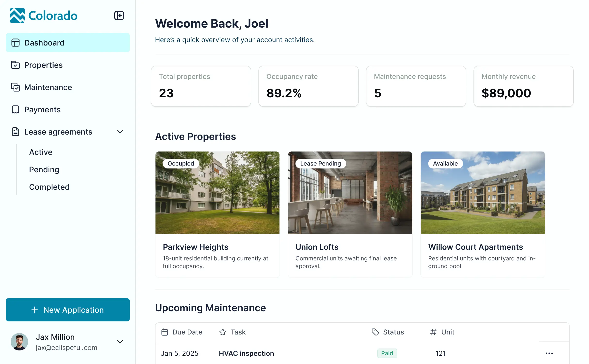This screenshot has height=364, width=589.
Task: Click the Properties folder icon
Action: (x=15, y=65)
